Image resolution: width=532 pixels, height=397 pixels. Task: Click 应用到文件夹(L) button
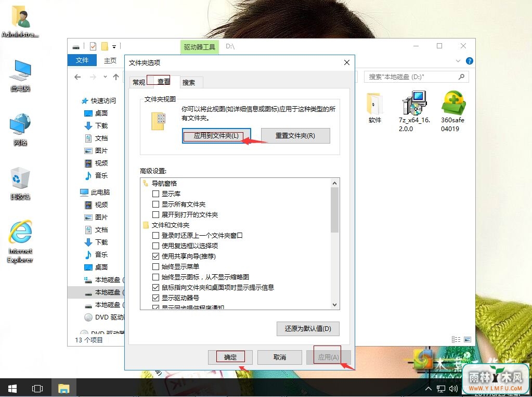[216, 136]
